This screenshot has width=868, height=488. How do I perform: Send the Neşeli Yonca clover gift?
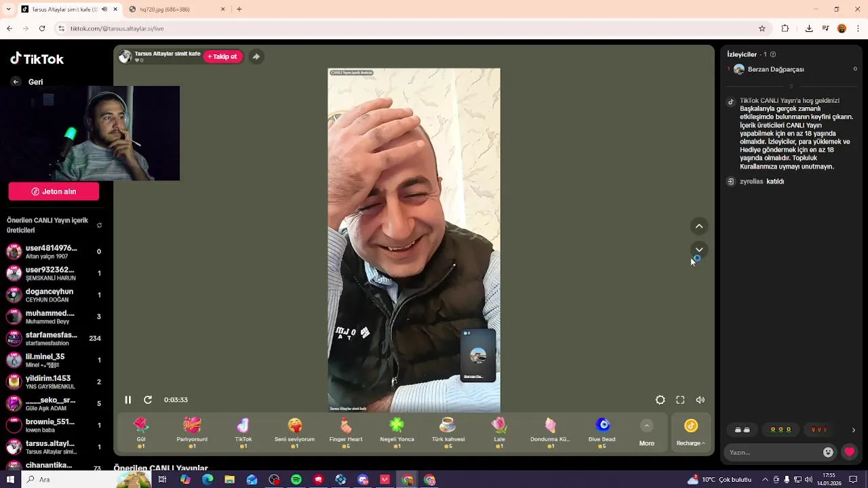pos(397,432)
